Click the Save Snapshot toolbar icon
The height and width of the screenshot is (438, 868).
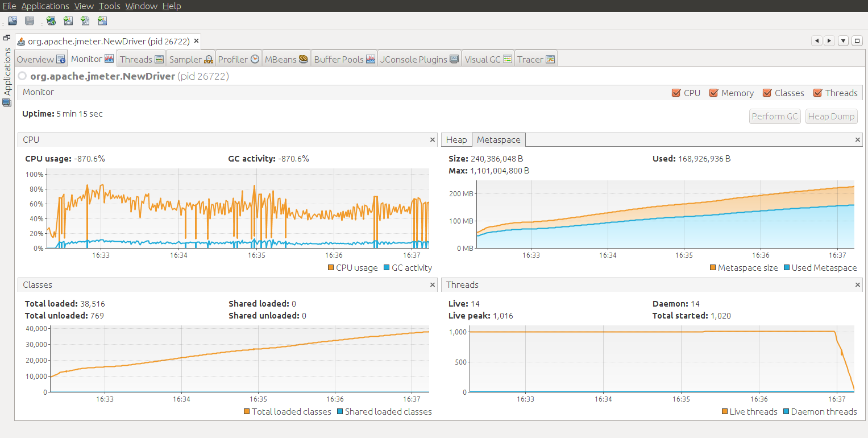(28, 20)
